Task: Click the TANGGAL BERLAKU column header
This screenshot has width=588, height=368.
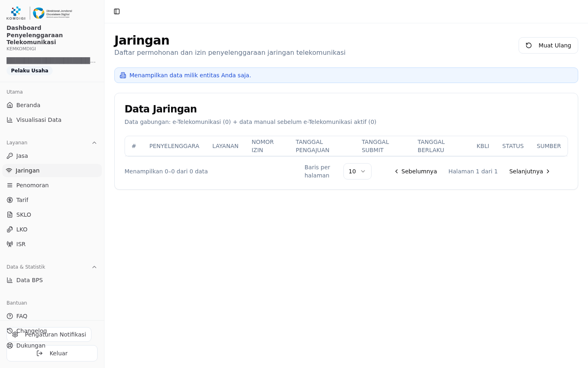Action: (431, 146)
